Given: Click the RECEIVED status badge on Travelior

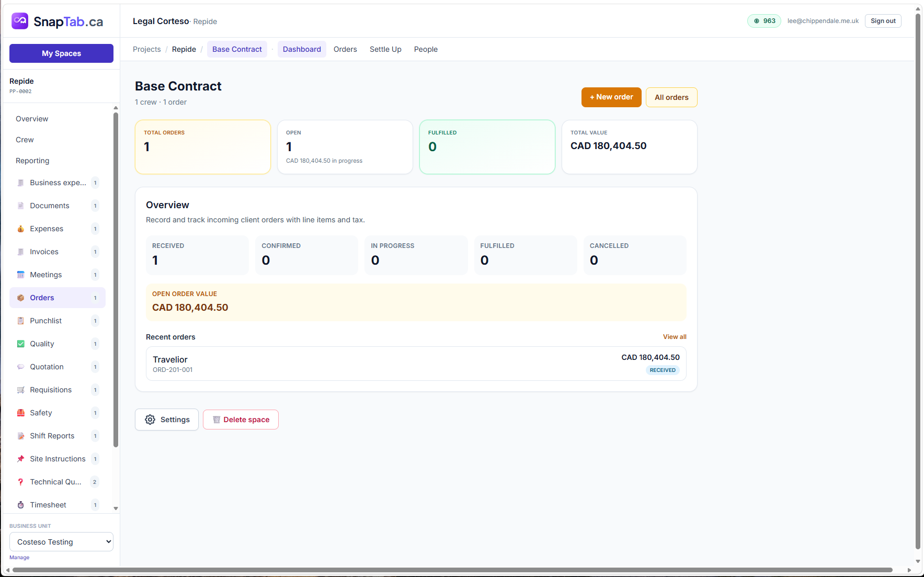Looking at the screenshot, I should point(663,370).
